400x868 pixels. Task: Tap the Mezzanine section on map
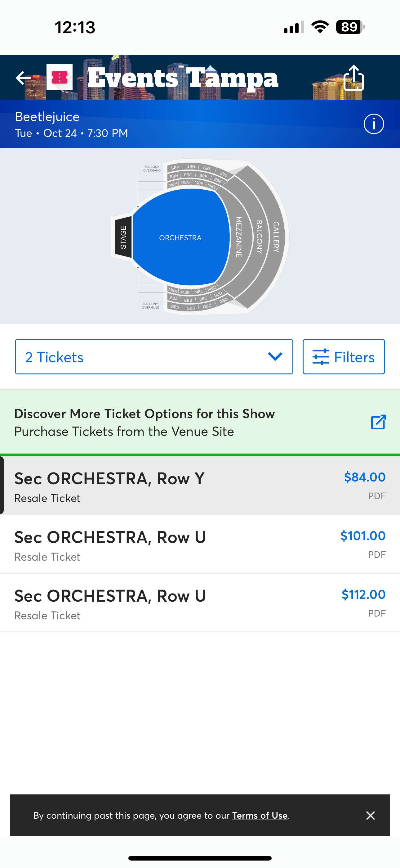click(239, 237)
